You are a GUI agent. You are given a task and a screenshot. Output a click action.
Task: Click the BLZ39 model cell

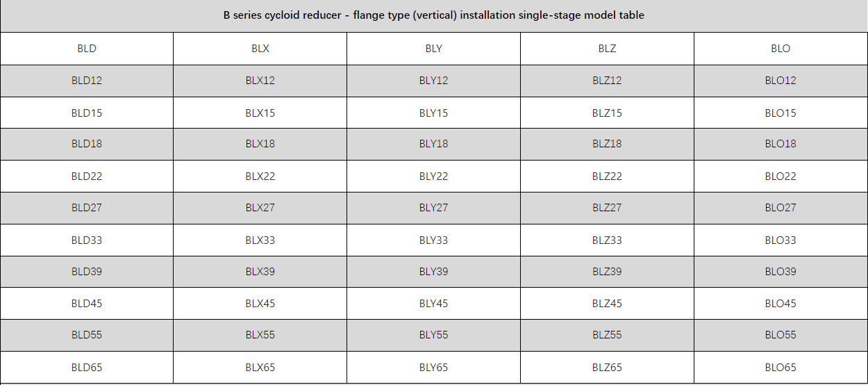(x=607, y=272)
